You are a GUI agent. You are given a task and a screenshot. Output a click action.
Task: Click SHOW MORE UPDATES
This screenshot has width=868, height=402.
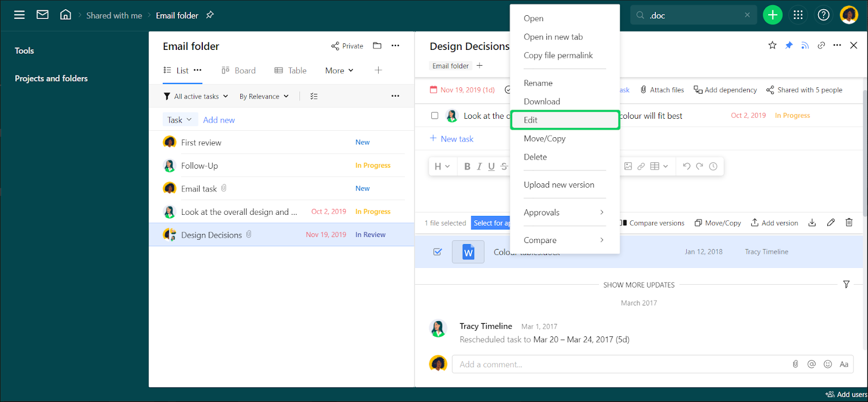pos(639,285)
